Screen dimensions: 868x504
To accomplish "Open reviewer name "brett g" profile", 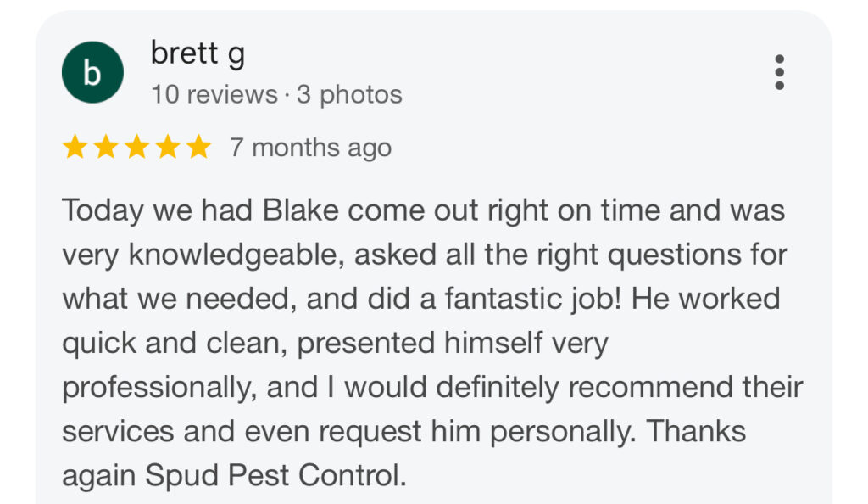I will (198, 55).
